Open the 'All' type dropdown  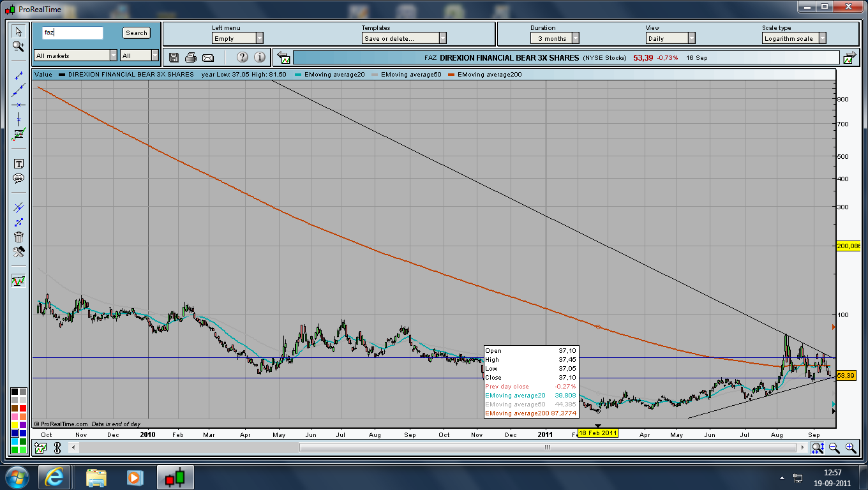[x=139, y=56]
